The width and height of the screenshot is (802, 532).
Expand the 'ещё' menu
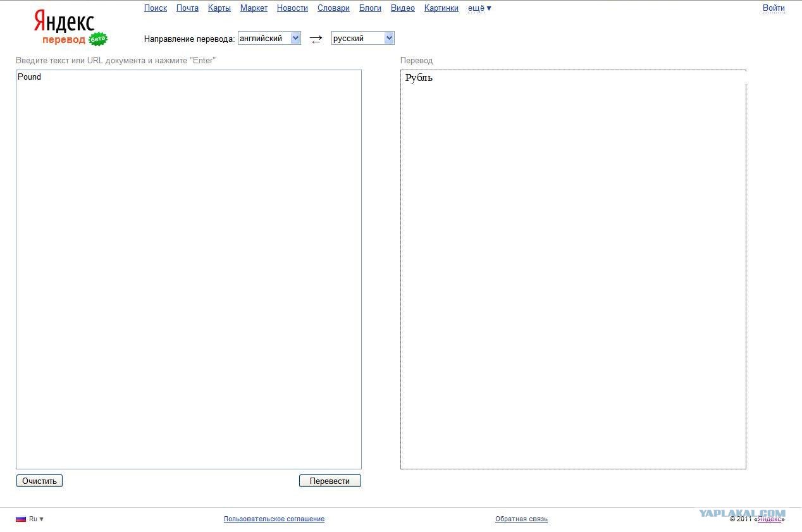tap(479, 8)
